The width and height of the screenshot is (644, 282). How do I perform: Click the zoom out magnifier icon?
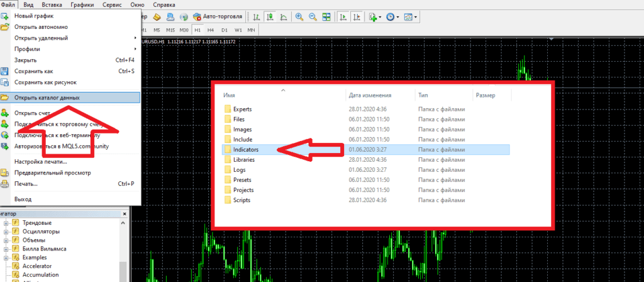tap(313, 17)
